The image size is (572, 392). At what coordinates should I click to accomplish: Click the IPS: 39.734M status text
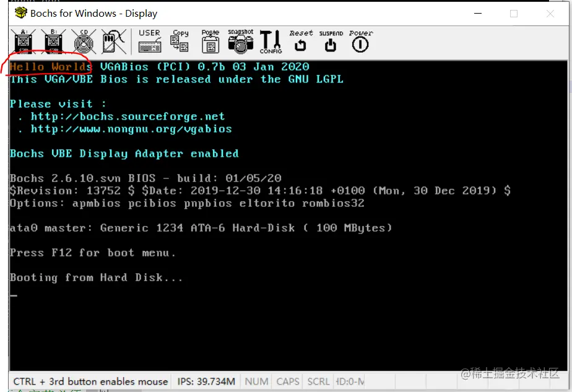click(206, 381)
